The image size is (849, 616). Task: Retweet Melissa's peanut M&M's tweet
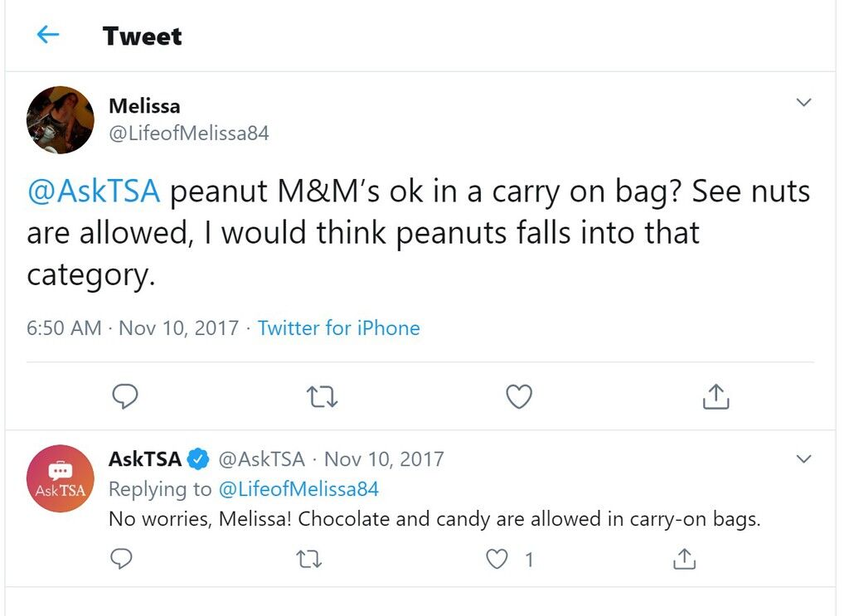(322, 397)
